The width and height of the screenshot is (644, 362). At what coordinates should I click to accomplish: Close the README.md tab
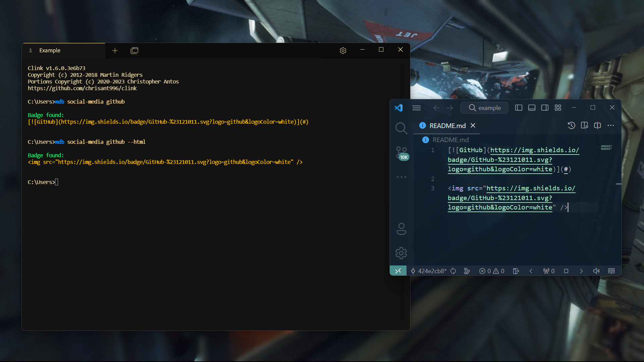click(x=473, y=125)
